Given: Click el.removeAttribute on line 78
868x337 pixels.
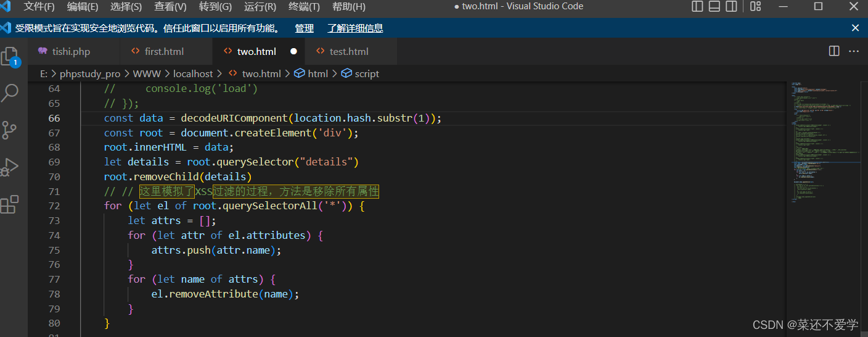Looking at the screenshot, I should click(205, 294).
